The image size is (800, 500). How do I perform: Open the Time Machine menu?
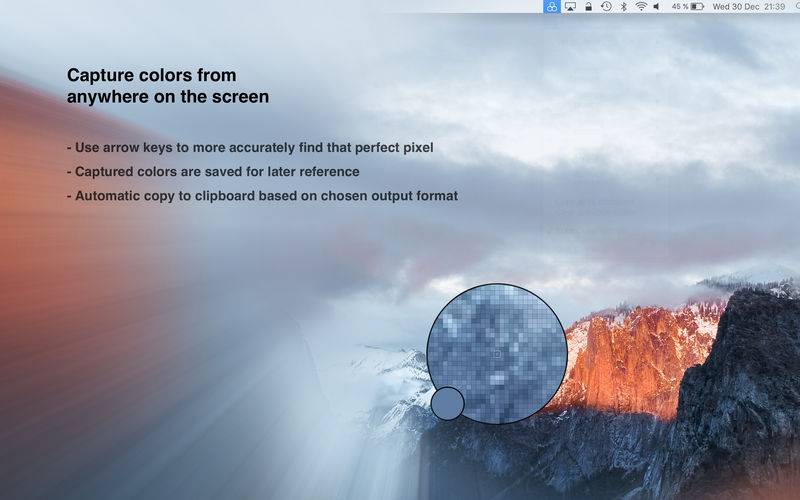click(x=606, y=7)
